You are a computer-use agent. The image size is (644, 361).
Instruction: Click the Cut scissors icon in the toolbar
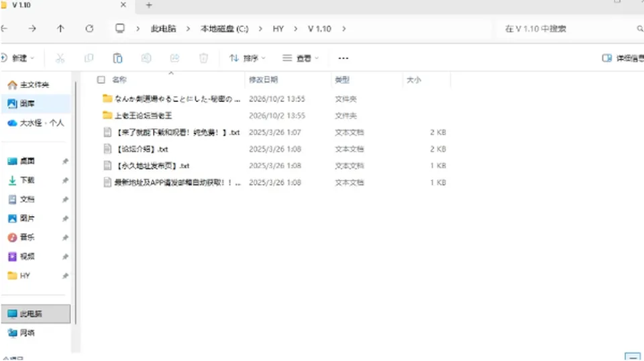60,58
